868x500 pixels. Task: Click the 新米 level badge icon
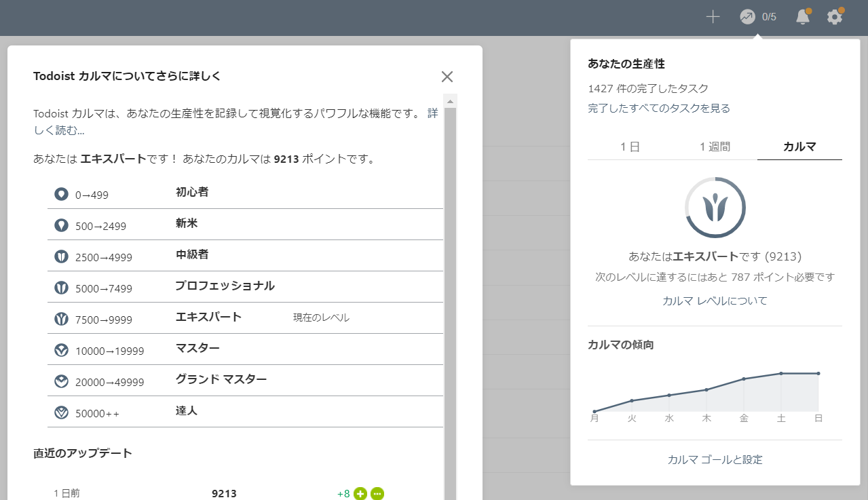62,225
